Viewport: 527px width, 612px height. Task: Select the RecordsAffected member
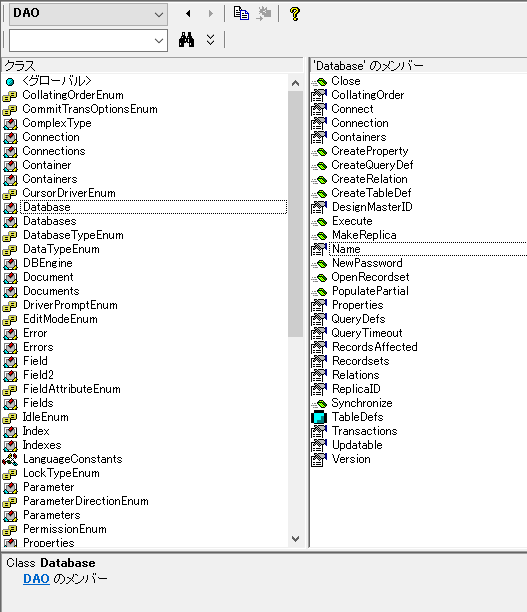click(x=374, y=347)
